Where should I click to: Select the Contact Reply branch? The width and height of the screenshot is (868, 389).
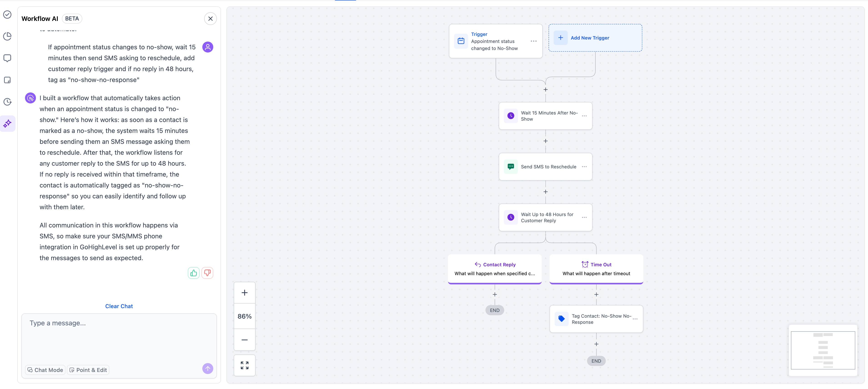(x=495, y=269)
